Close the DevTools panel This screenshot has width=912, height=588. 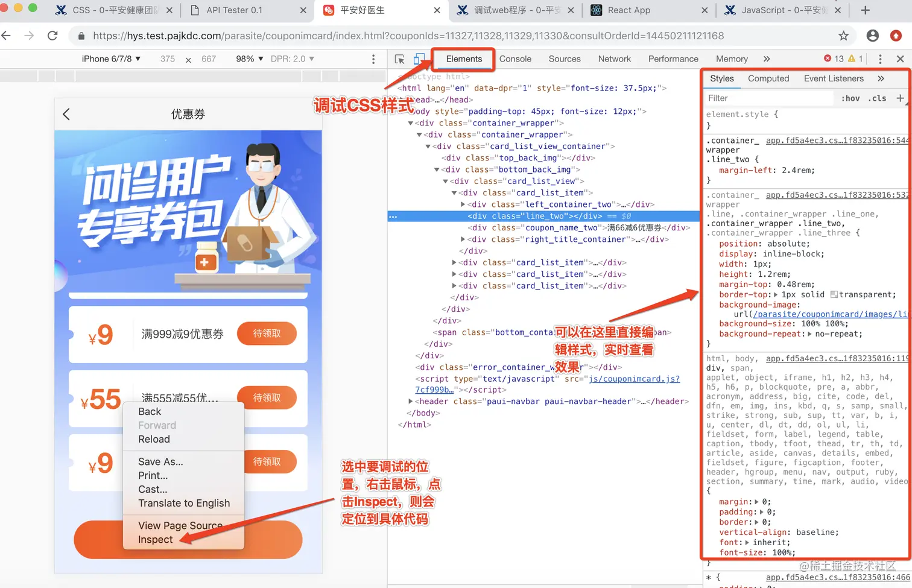tap(900, 59)
